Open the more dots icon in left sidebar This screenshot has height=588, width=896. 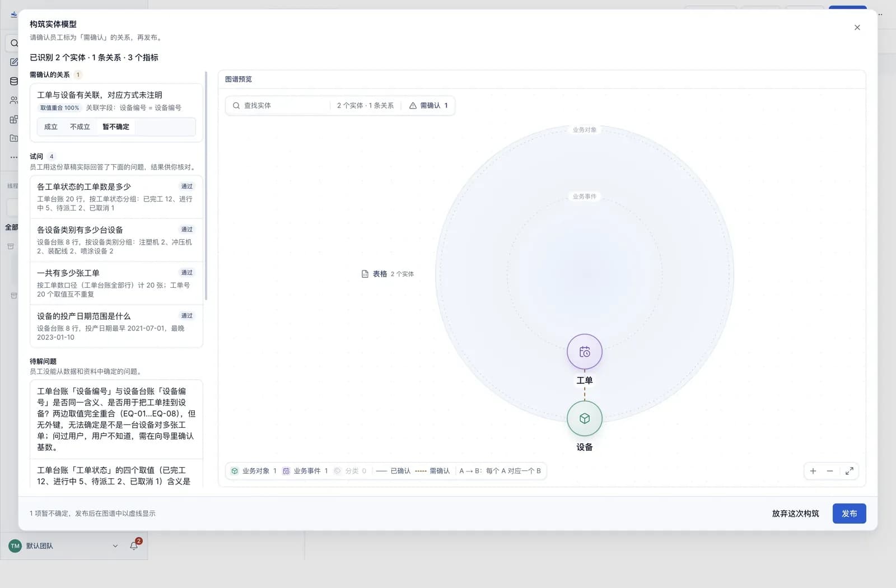(x=14, y=157)
